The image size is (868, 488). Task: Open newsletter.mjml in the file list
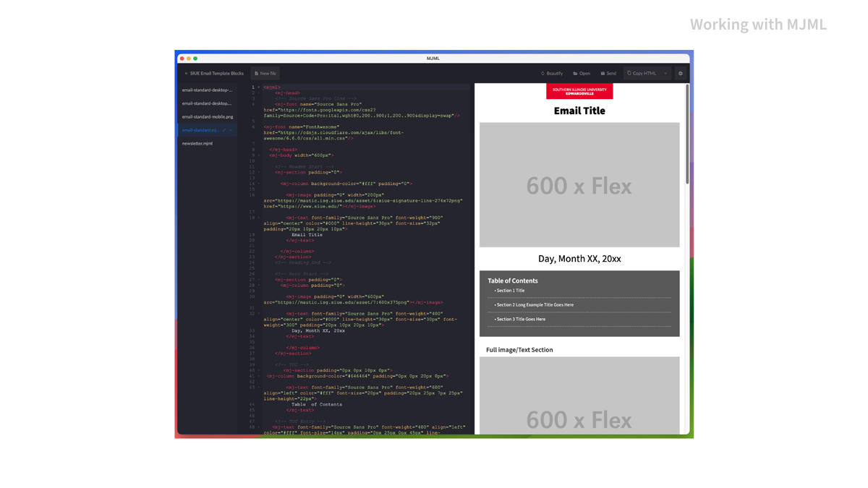tap(197, 143)
